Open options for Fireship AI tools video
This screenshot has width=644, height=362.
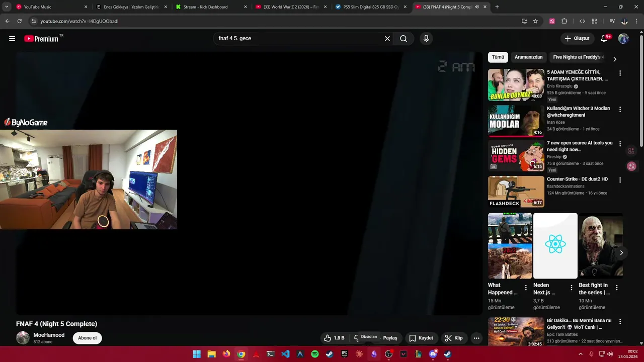point(620,144)
